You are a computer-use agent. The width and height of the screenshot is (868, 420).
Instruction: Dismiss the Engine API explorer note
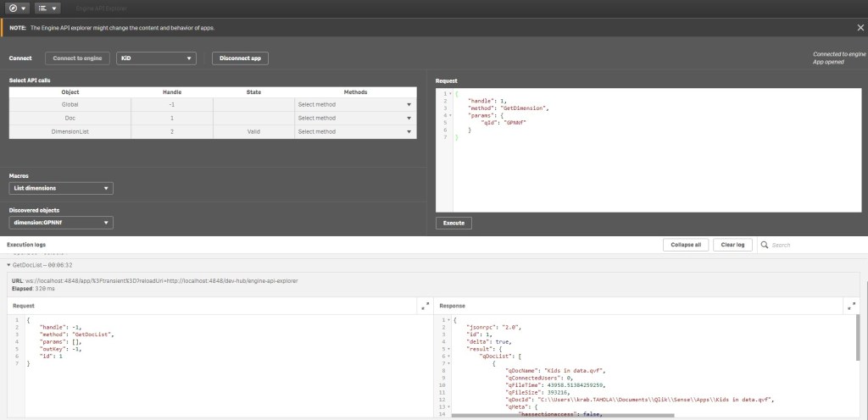point(860,28)
